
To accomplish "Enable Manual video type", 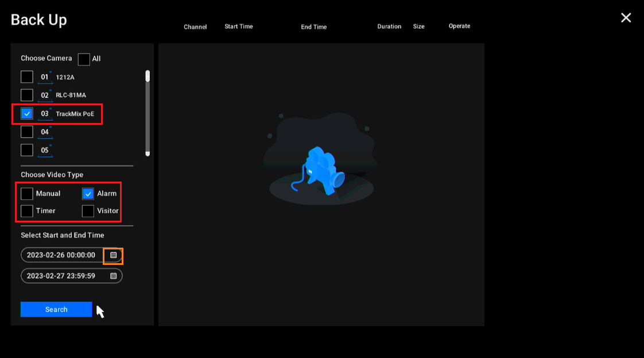I will pyautogui.click(x=27, y=194).
